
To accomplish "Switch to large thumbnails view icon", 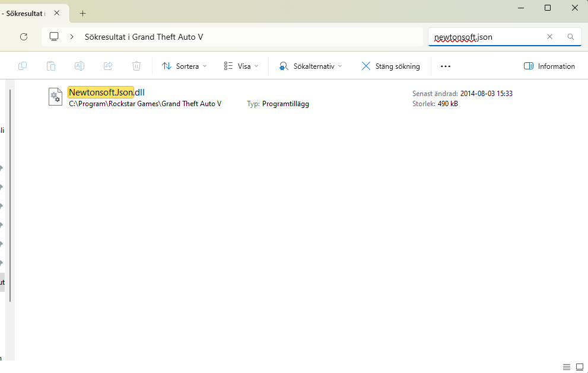I will tap(580, 367).
